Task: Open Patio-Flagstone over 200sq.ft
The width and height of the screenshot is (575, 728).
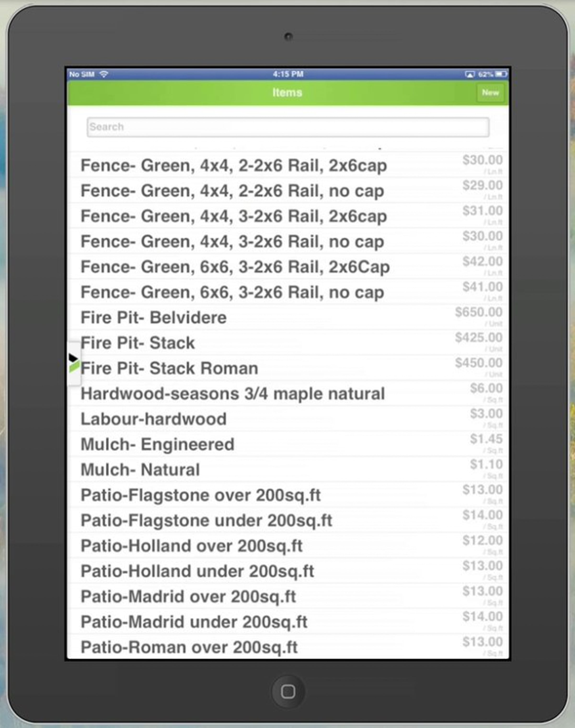Action: (x=201, y=495)
